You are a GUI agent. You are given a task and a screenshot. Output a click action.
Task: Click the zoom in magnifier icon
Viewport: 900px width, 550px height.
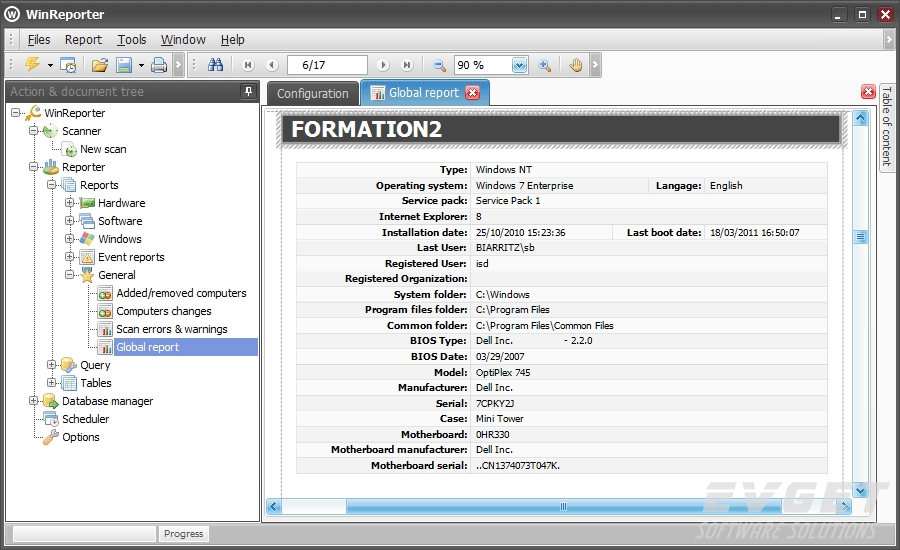545,65
